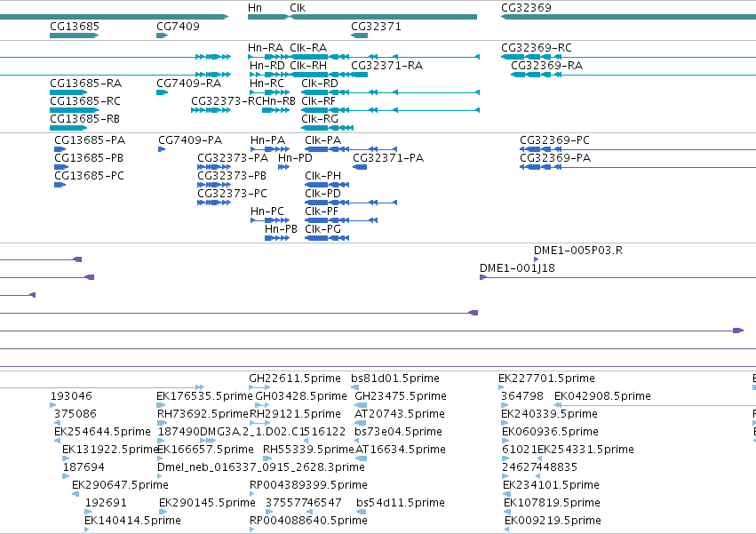Image resolution: width=756 pixels, height=534 pixels.
Task: Click transcript label CG32369-RC
Action: click(x=537, y=48)
